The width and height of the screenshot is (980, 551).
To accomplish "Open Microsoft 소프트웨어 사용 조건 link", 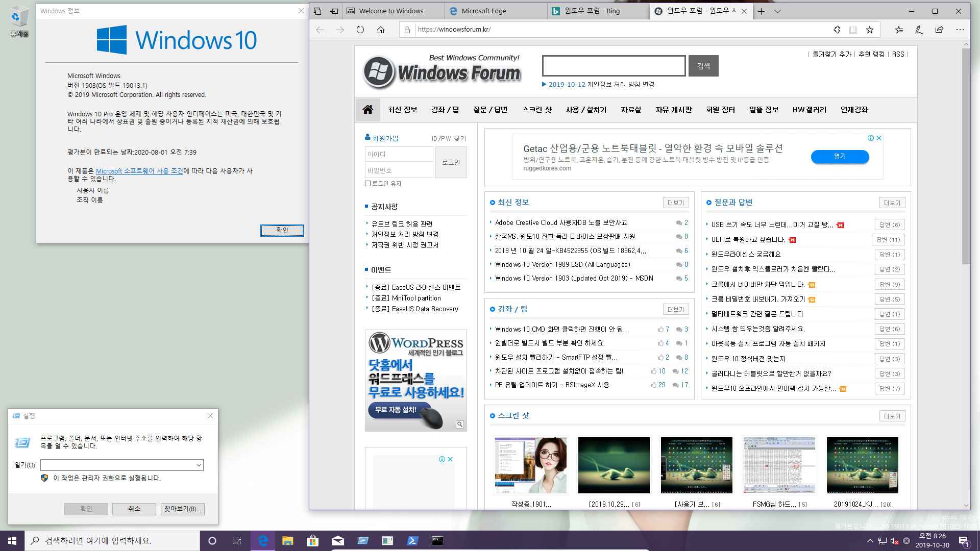I will [x=139, y=171].
